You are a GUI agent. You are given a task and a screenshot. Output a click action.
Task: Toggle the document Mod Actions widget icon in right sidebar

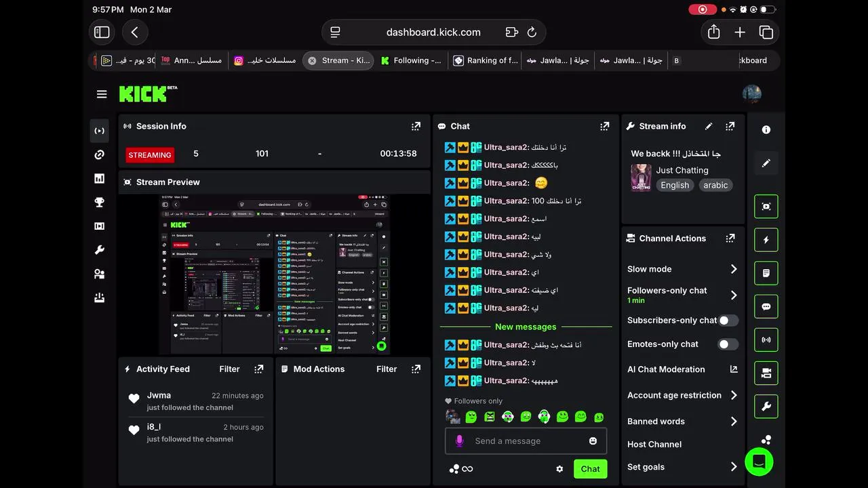coord(766,273)
